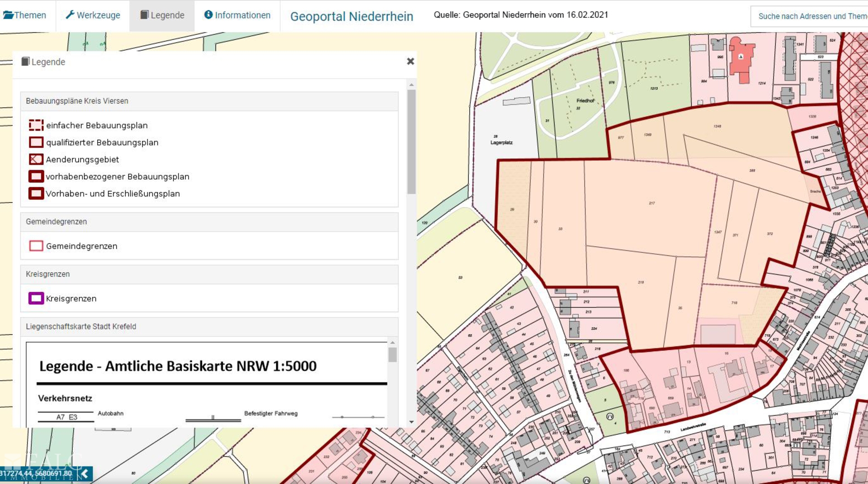Click the Gemeindegrenzen section header
Screen dimensions: 868x484
pos(209,222)
